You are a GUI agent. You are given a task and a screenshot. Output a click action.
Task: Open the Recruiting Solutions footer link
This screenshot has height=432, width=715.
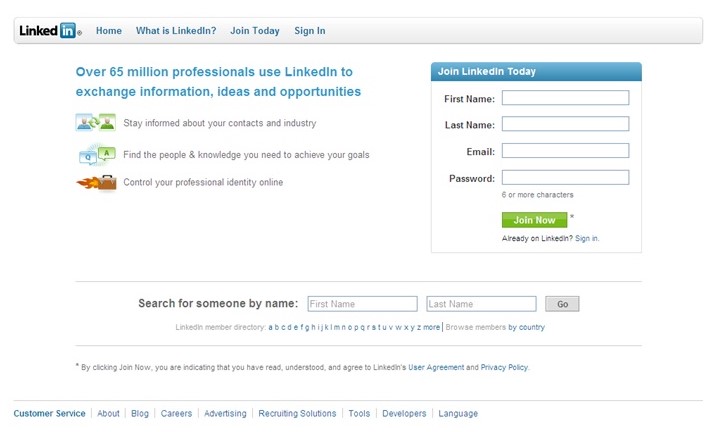point(297,413)
